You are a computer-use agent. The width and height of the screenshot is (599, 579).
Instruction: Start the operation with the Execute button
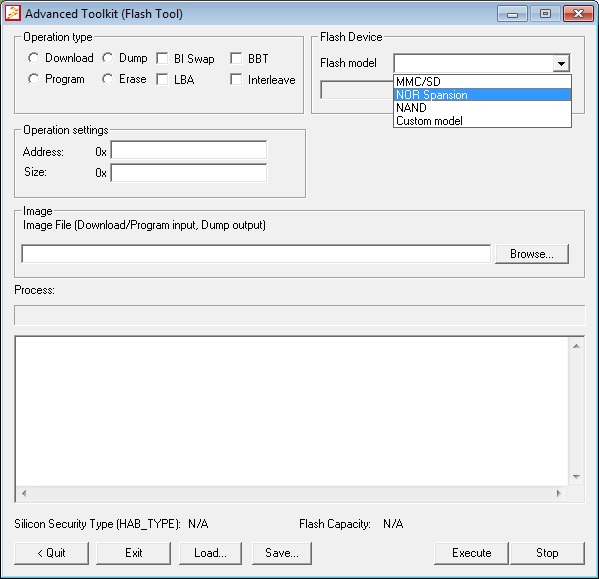pos(471,553)
